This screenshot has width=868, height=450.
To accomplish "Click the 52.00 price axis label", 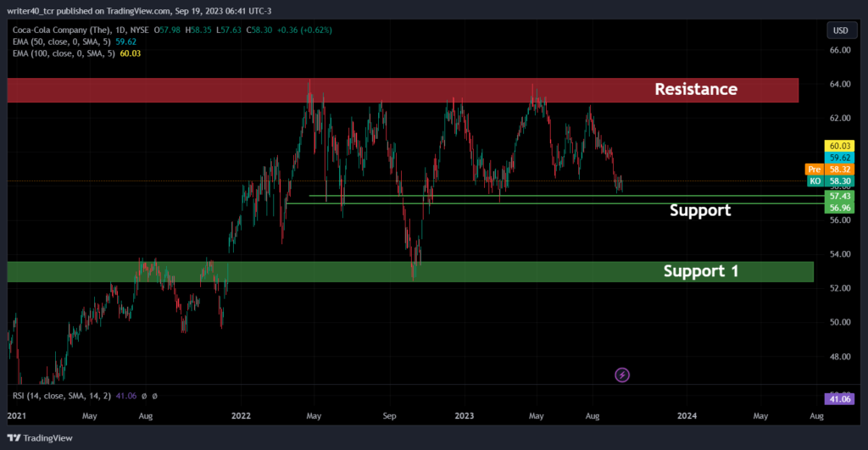I will pos(840,288).
